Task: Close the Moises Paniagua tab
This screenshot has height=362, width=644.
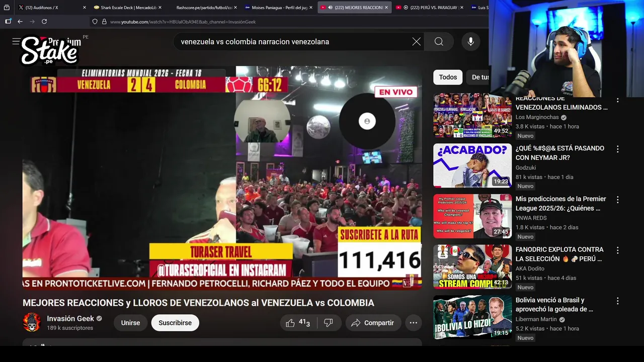Action: tap(311, 8)
